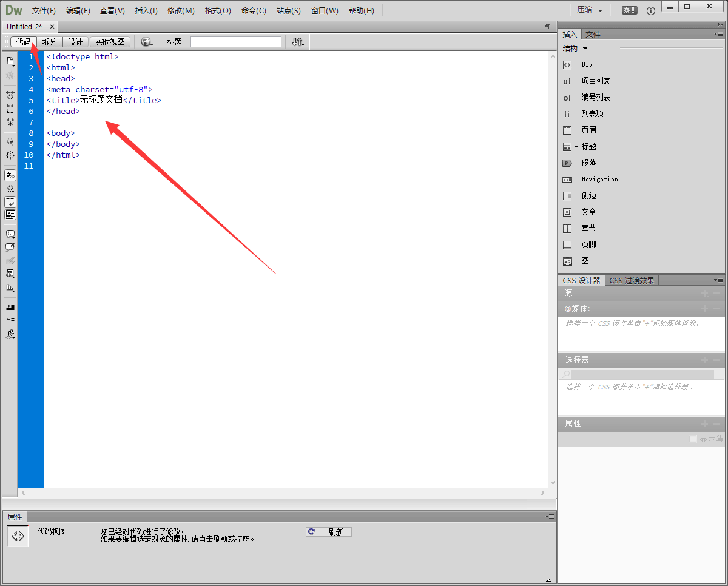Viewport: 728px width, 586px height.
Task: Toggle word wrap in code view
Action: (10, 201)
